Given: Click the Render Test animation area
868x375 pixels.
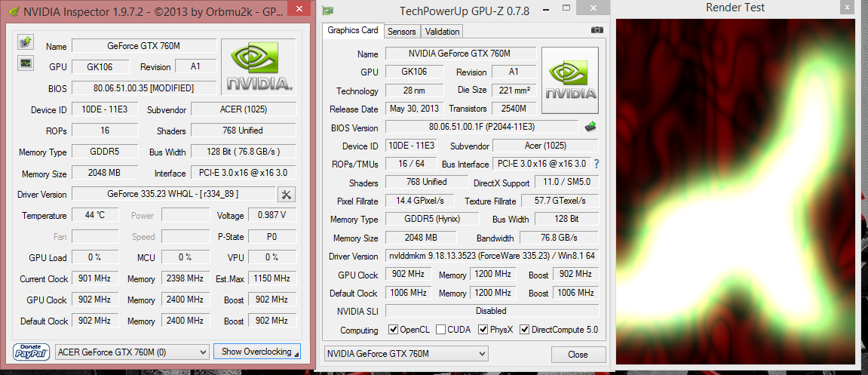Looking at the screenshot, I should (736, 192).
